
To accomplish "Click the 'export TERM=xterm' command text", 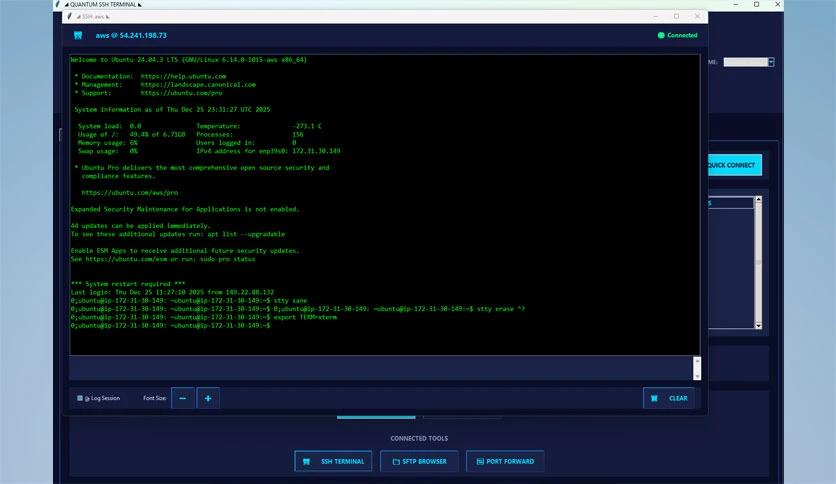I will click(x=305, y=317).
